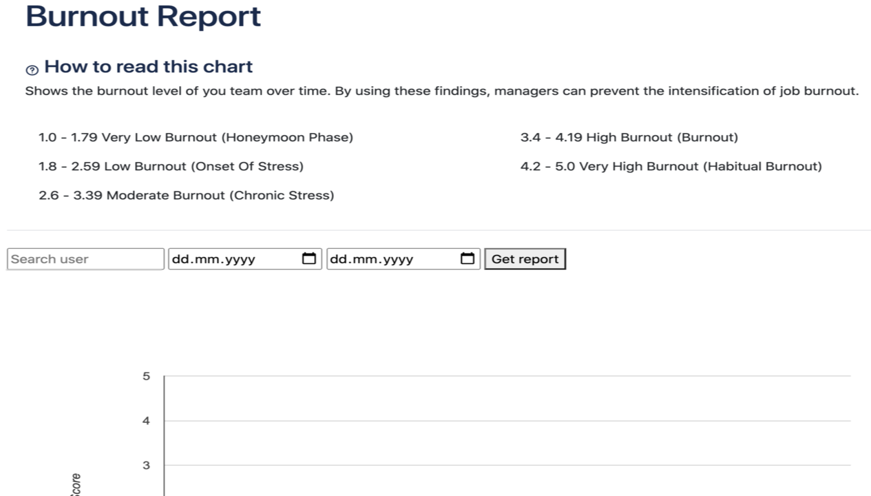The width and height of the screenshot is (871, 496).
Task: Select the Very Low Burnout (Honeymoon Phase) legend entry
Action: point(196,137)
